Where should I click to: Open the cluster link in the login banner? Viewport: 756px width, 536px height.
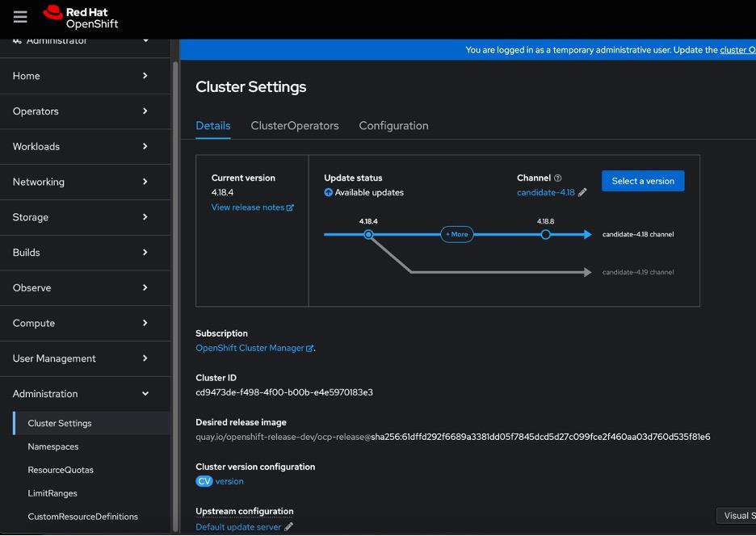[x=737, y=49]
